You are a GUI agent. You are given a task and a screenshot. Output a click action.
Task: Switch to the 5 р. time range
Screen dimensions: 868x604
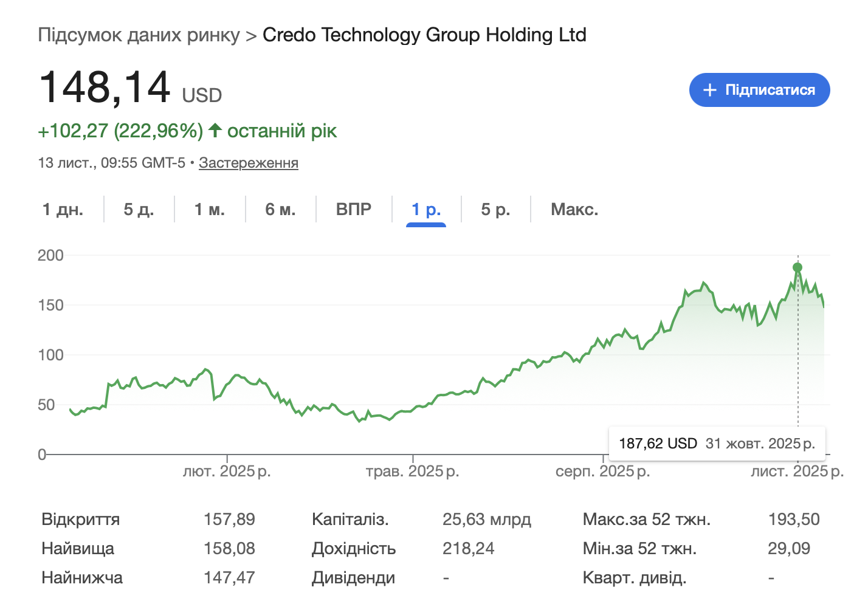point(495,208)
